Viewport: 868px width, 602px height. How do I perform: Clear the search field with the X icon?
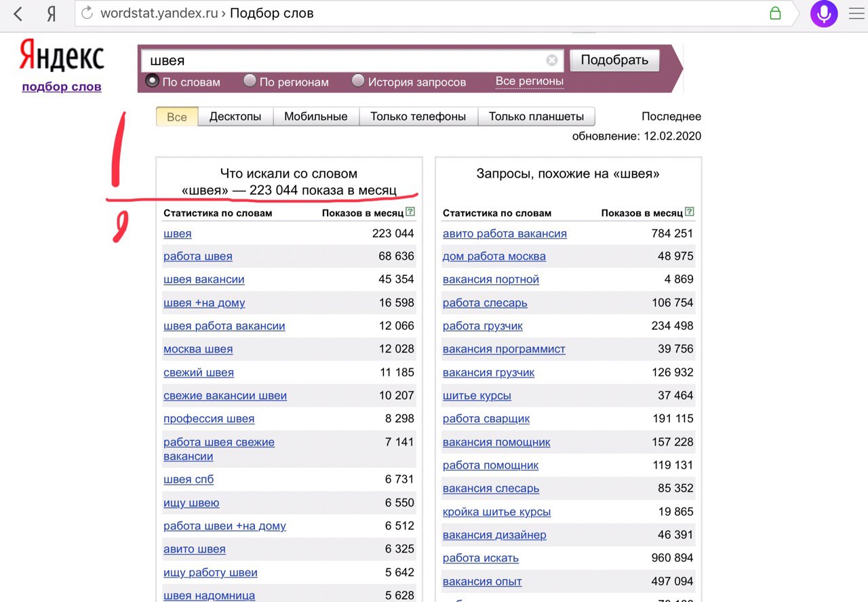click(x=552, y=60)
